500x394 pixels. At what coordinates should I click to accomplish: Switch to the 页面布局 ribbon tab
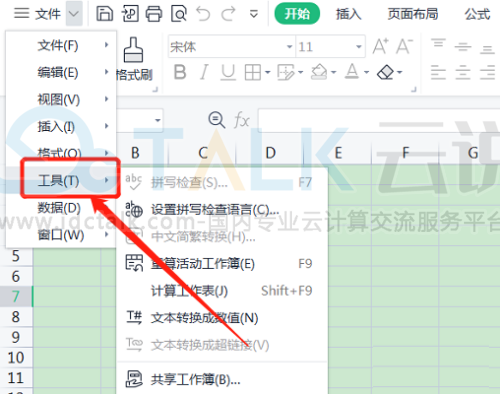pos(413,14)
